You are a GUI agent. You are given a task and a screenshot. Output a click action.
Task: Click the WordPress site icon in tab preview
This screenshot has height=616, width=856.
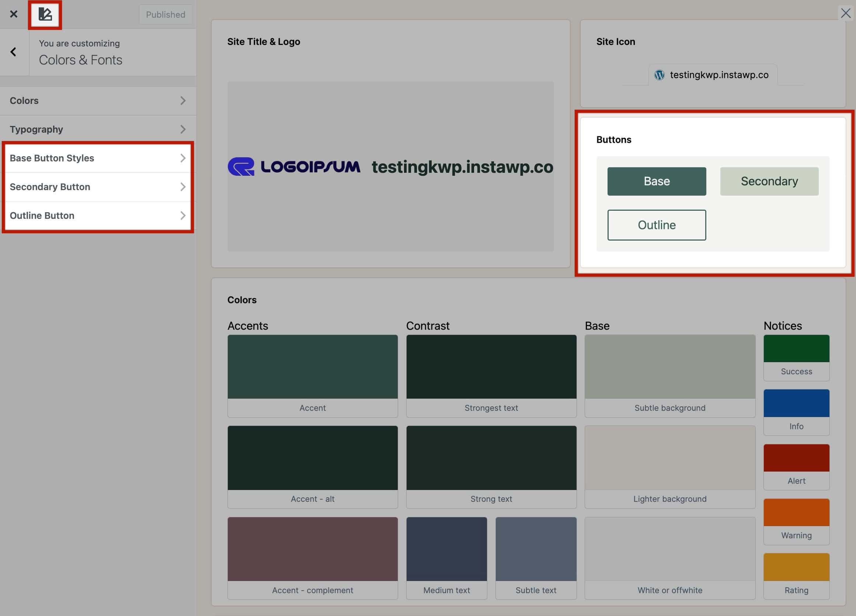tap(659, 75)
